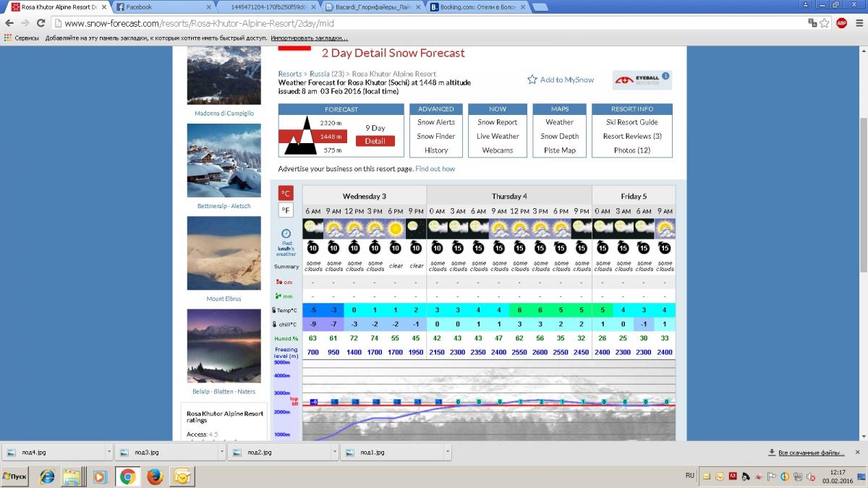Show all downloads (Все скачанные файлы)
This screenshot has width=868, height=488.
(x=806, y=453)
